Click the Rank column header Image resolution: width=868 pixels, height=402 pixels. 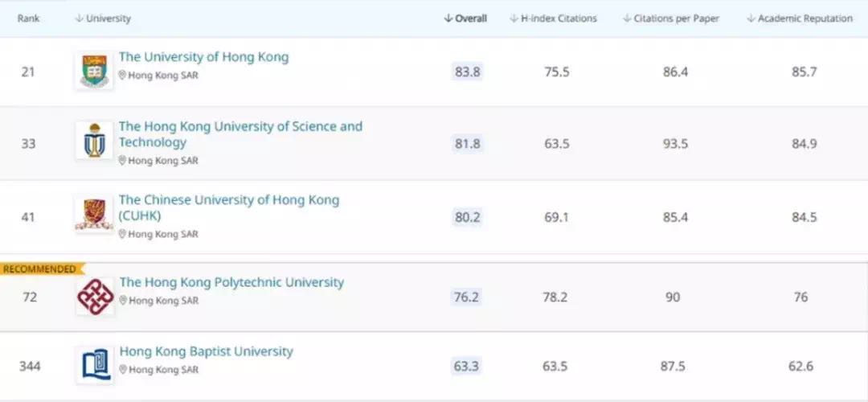tap(28, 18)
